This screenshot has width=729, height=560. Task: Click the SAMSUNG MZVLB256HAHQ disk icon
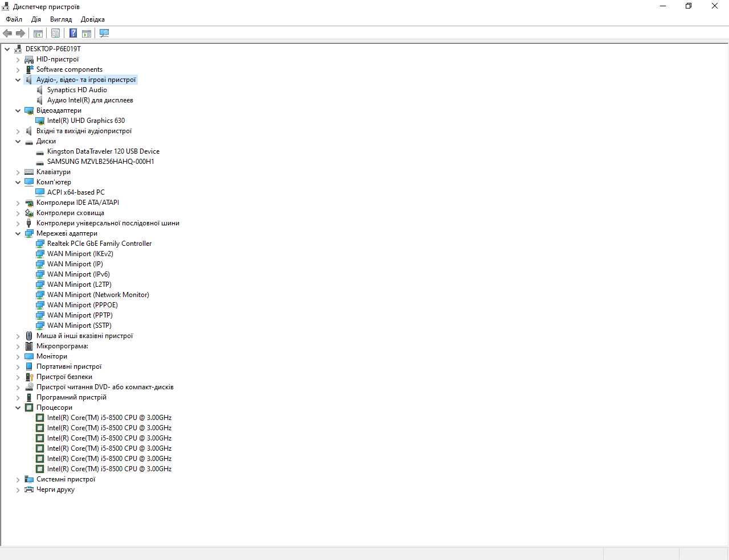click(40, 162)
